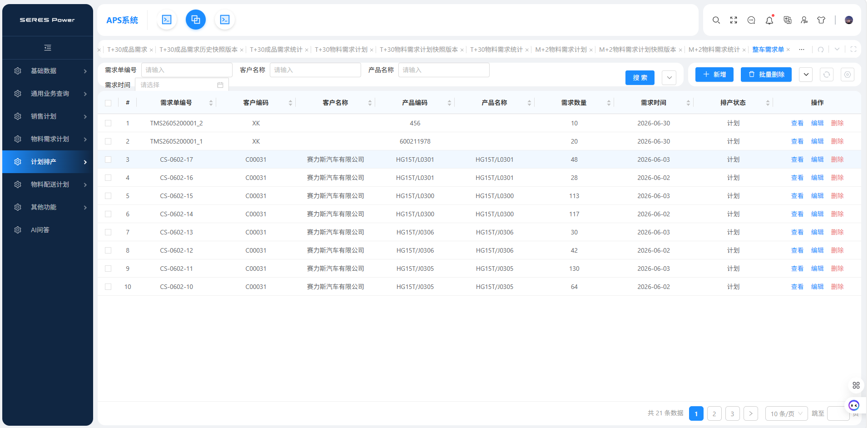Check the row CS-0602-16 checkbox
The image size is (868, 428).
tap(108, 178)
